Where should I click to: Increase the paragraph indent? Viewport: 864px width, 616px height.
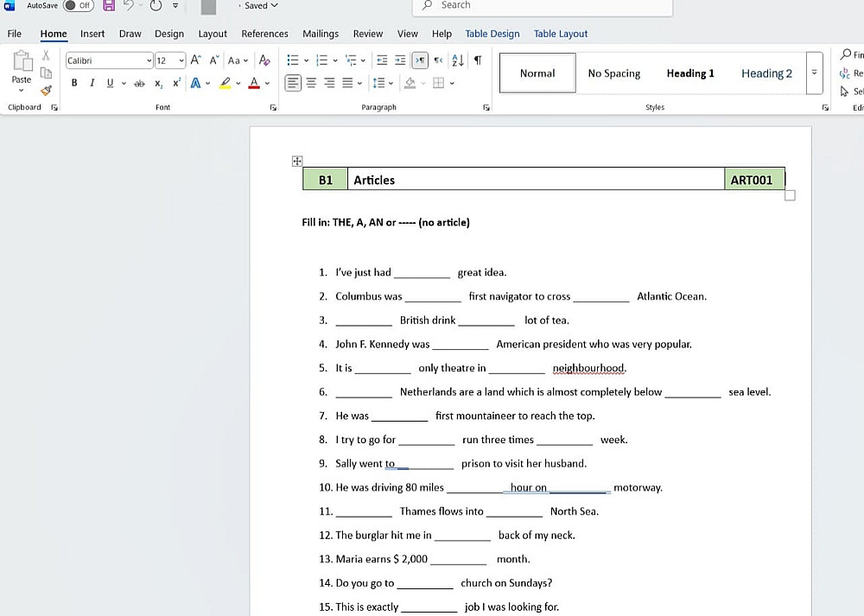click(x=400, y=60)
